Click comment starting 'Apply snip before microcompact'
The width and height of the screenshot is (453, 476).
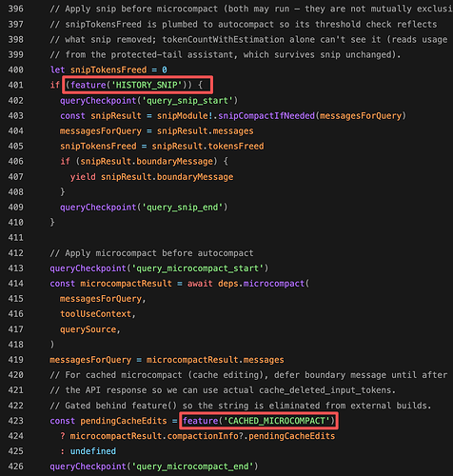coord(251,9)
